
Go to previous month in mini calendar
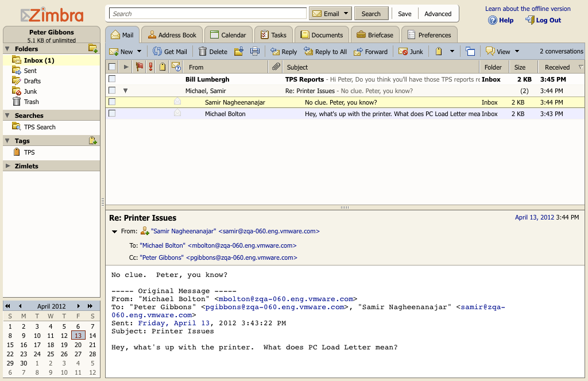coord(20,306)
